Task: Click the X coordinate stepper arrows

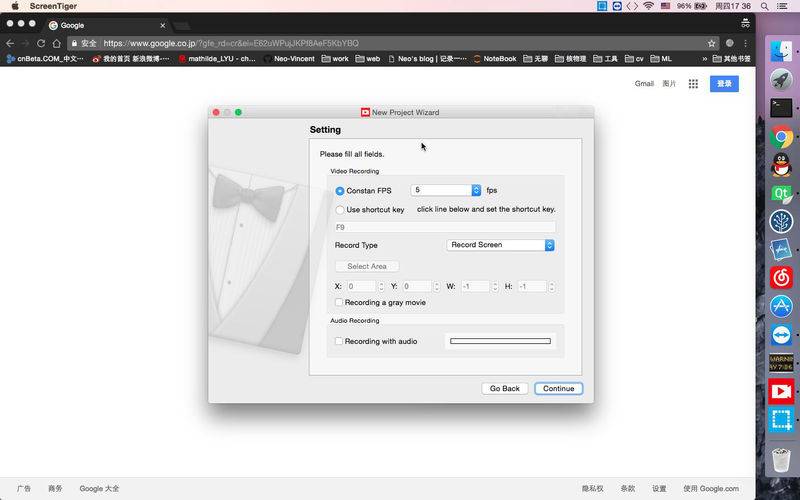Action: click(x=381, y=287)
